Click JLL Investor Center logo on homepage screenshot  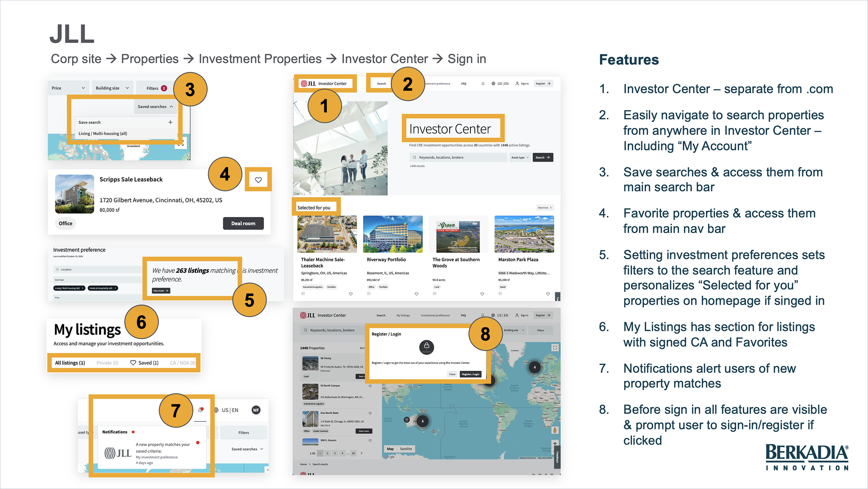[x=324, y=84]
